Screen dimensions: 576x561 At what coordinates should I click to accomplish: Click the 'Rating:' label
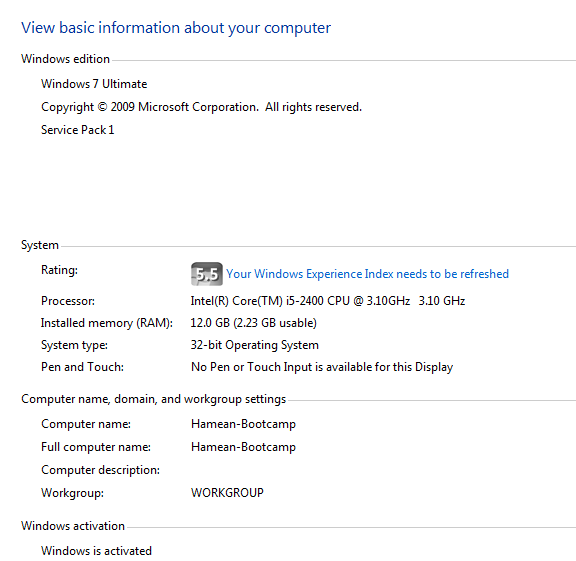[60, 270]
